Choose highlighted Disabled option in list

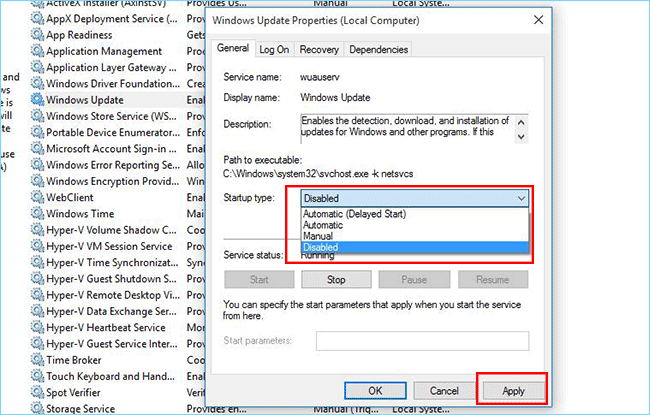click(x=415, y=247)
